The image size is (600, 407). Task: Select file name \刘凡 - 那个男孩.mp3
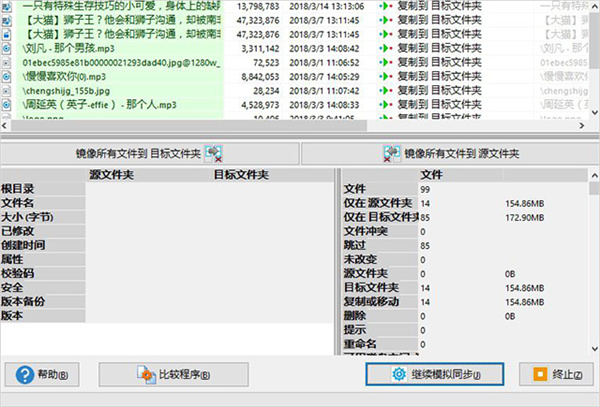coord(68,49)
